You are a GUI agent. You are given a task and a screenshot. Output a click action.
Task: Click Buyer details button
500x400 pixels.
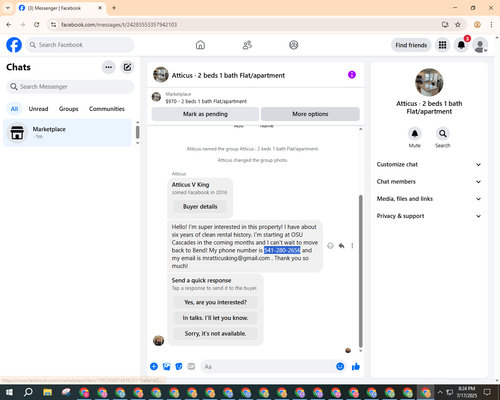pyautogui.click(x=200, y=207)
